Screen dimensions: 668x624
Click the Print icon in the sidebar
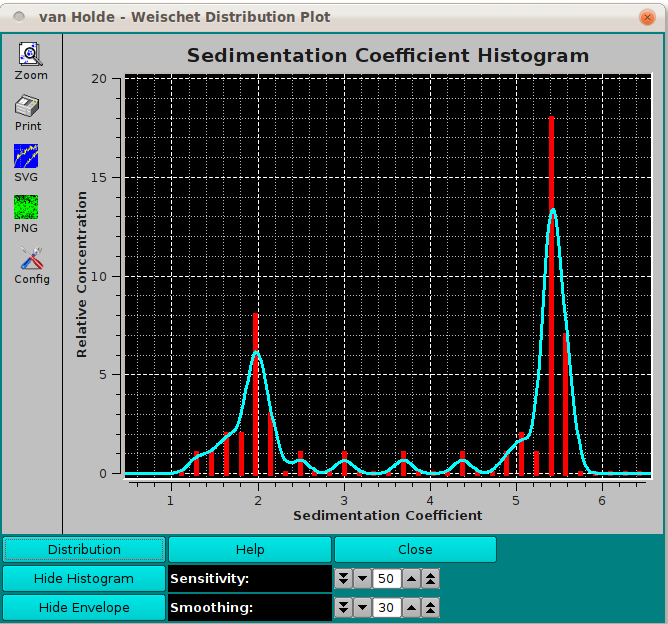click(28, 106)
